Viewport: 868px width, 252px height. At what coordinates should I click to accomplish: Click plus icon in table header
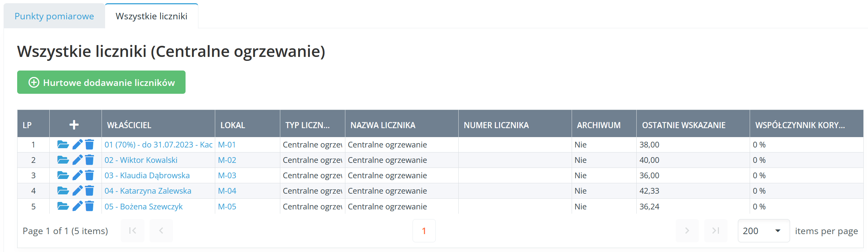[x=74, y=125]
